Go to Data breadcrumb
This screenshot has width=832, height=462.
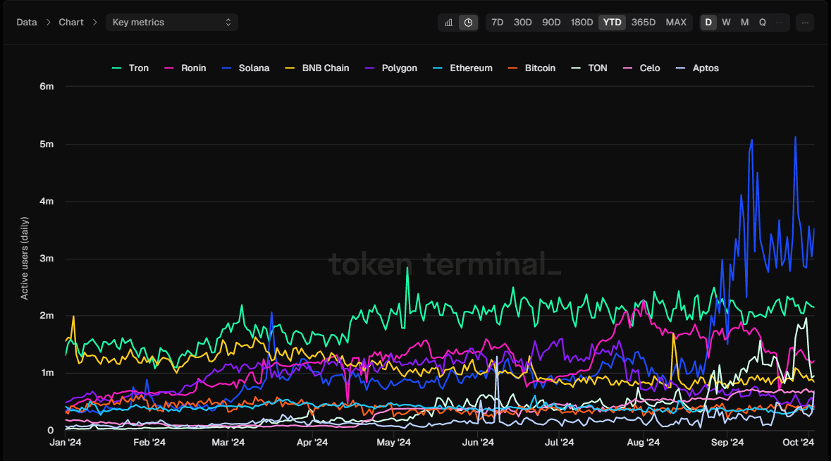27,22
